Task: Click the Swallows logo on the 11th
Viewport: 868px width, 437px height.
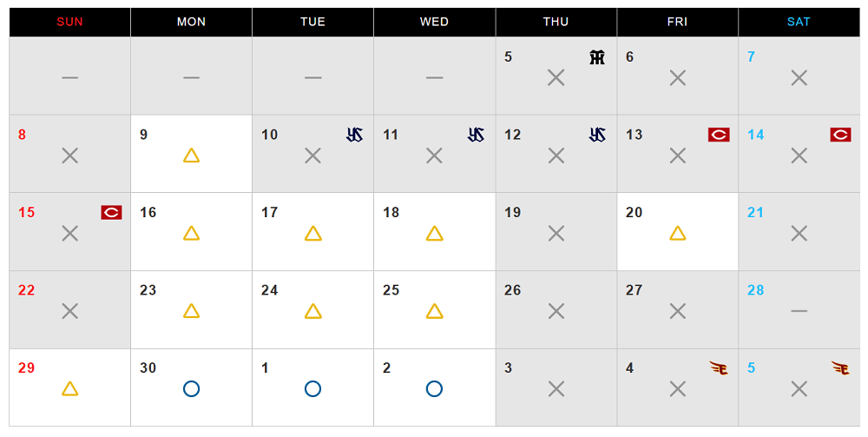Action: click(476, 135)
